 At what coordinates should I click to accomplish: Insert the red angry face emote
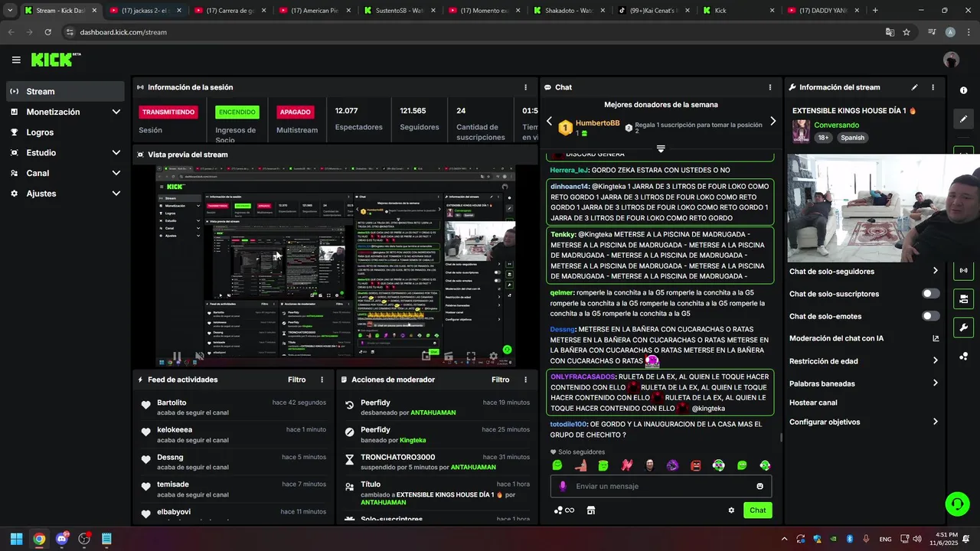[695, 465]
